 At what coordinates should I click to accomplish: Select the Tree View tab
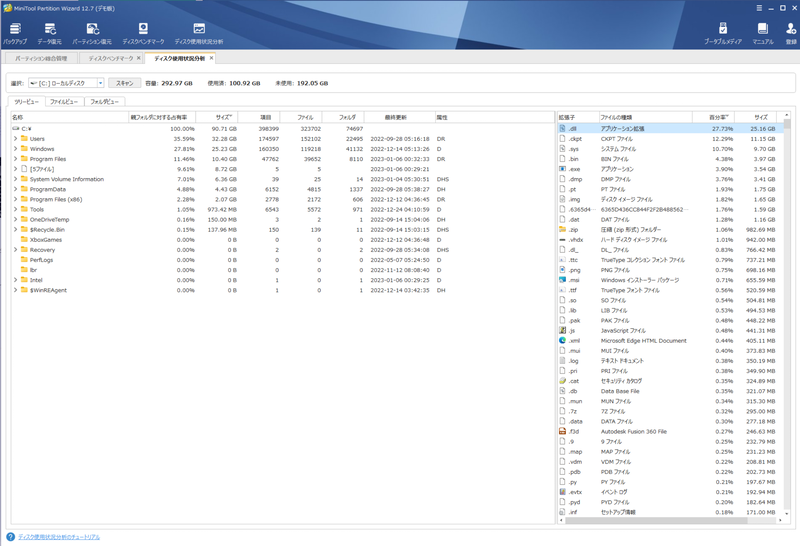(x=26, y=102)
